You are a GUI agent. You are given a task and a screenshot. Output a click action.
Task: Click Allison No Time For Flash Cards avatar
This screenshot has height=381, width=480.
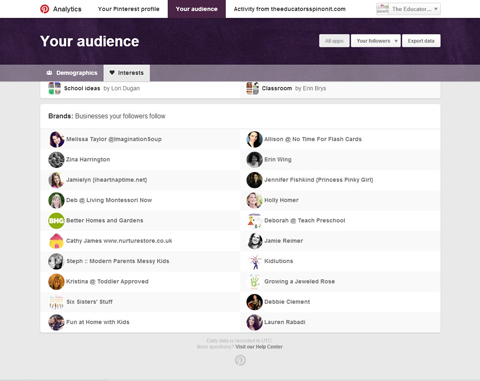pyautogui.click(x=254, y=139)
